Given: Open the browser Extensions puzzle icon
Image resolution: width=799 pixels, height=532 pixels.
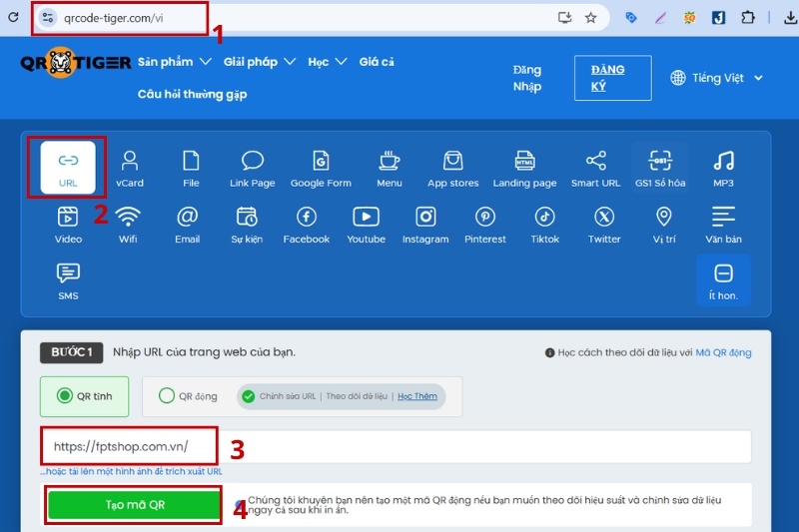Looking at the screenshot, I should coord(747,18).
